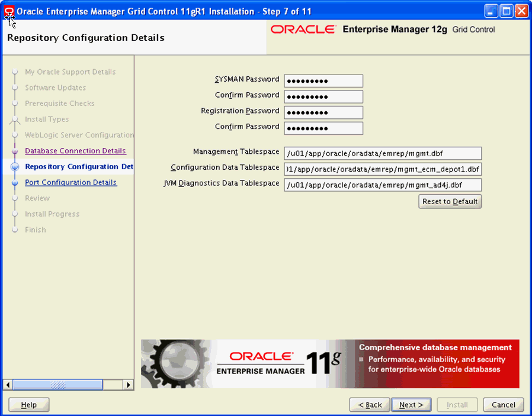Screen dimensions: 532x416
Task: Click the right arrow of the sidebar scrollbar
Action: [x=128, y=385]
